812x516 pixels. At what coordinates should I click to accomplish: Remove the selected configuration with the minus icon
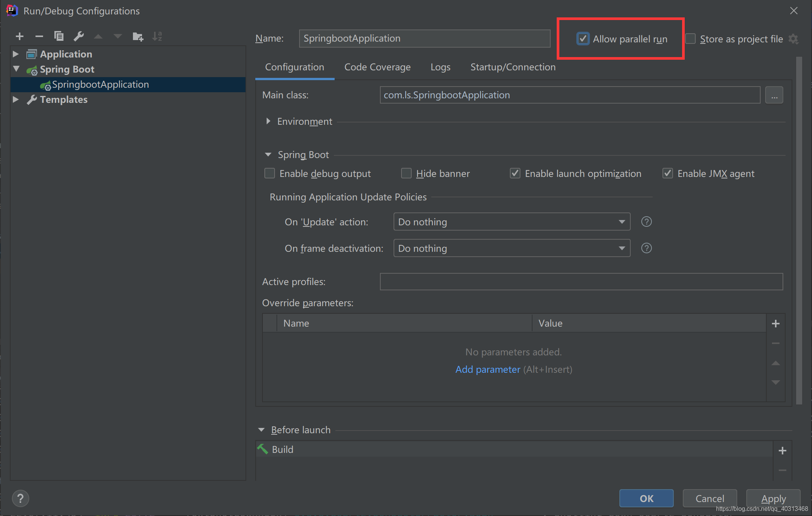coord(39,36)
